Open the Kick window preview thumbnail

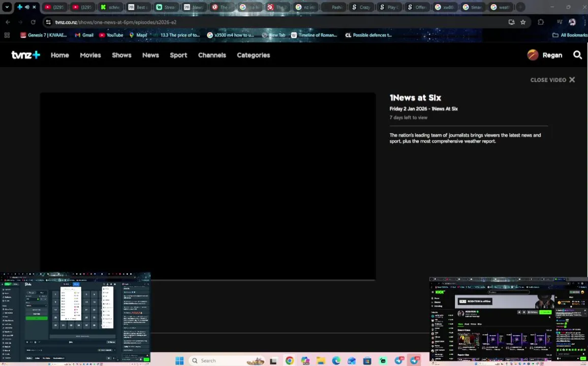tap(509, 321)
